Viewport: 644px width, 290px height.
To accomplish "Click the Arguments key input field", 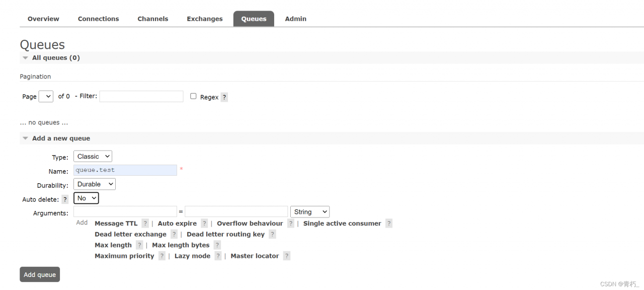I will click(x=125, y=211).
